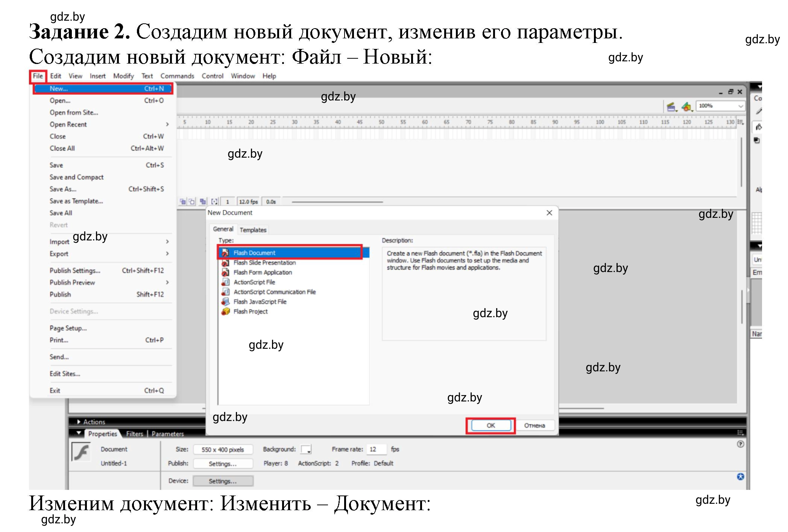Screen dimensions: 788x532
Task: Close the New Document dialog
Action: click(549, 213)
